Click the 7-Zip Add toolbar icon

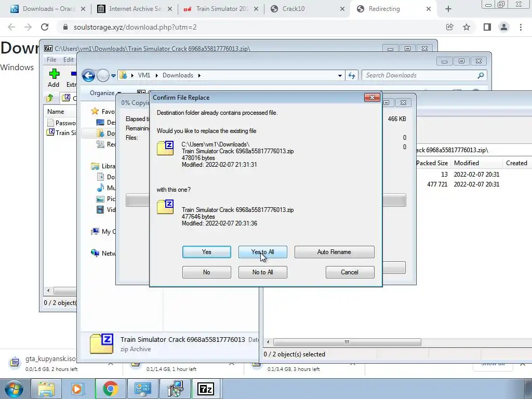pos(54,78)
